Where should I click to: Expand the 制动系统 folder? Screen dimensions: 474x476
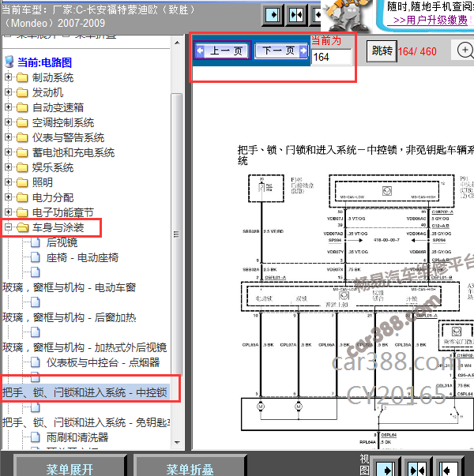tap(8, 77)
